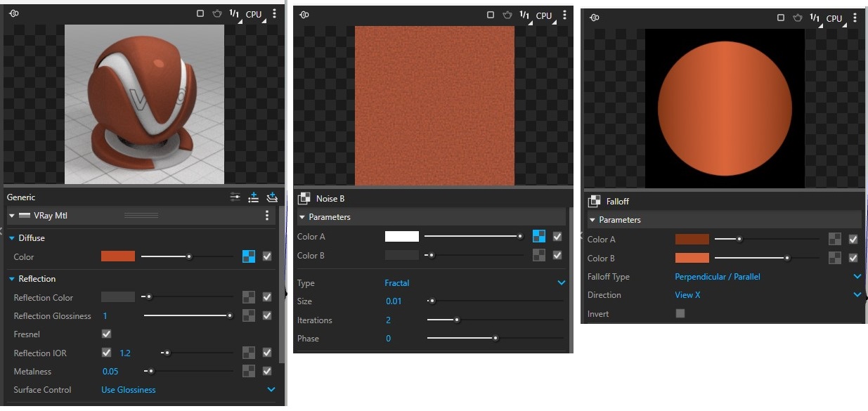This screenshot has width=868, height=411.
Task: Click the Noise Iterations slider
Action: 495,320
